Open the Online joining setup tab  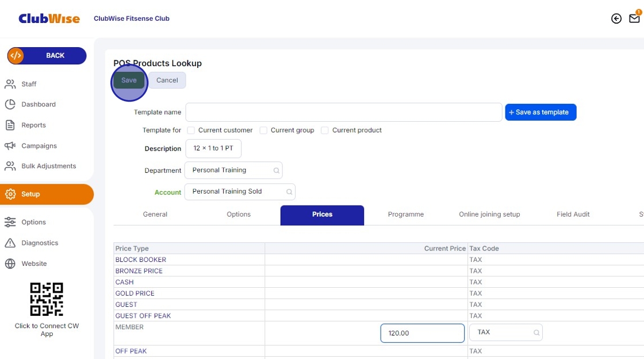click(489, 215)
